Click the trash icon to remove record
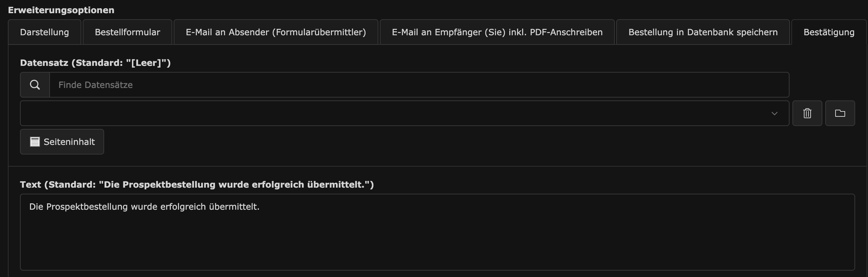The height and width of the screenshot is (277, 868). pyautogui.click(x=807, y=113)
